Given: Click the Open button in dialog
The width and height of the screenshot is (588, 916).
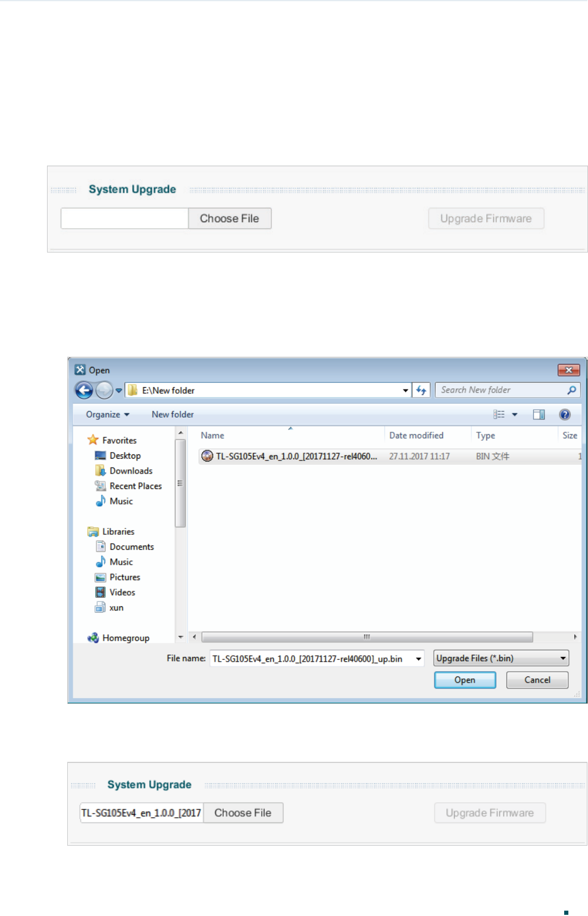Looking at the screenshot, I should [x=465, y=680].
